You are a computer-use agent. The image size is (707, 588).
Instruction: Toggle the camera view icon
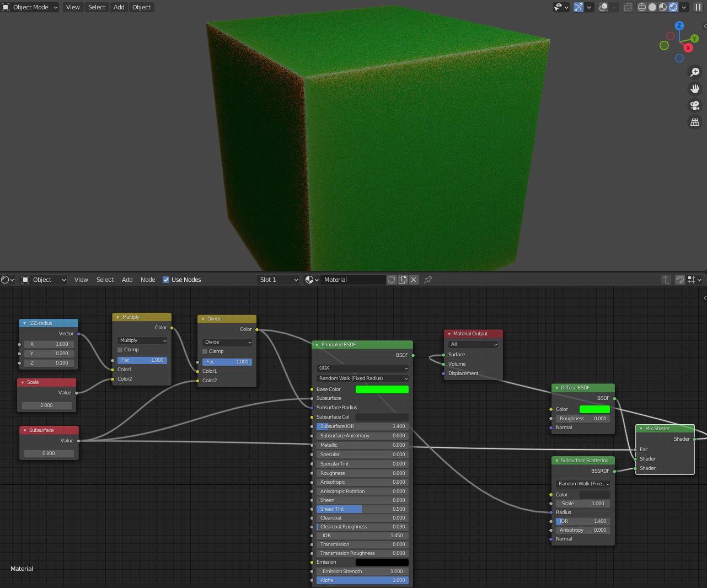(x=695, y=105)
